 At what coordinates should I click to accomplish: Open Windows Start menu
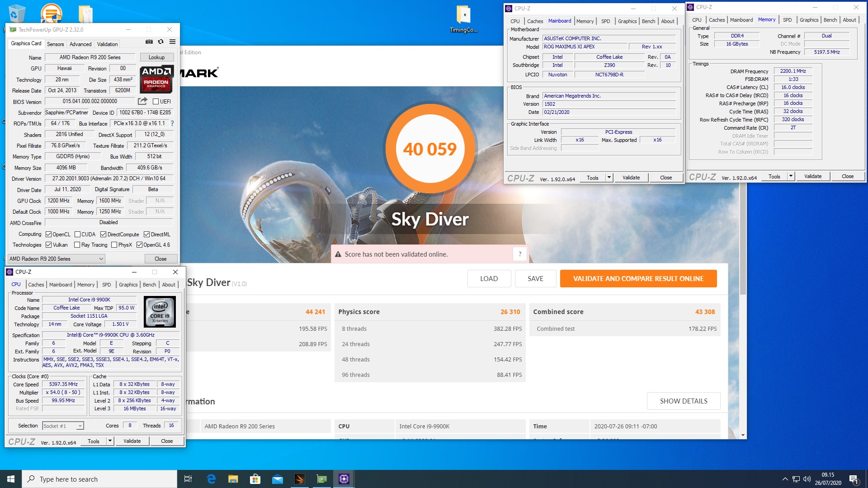11,479
